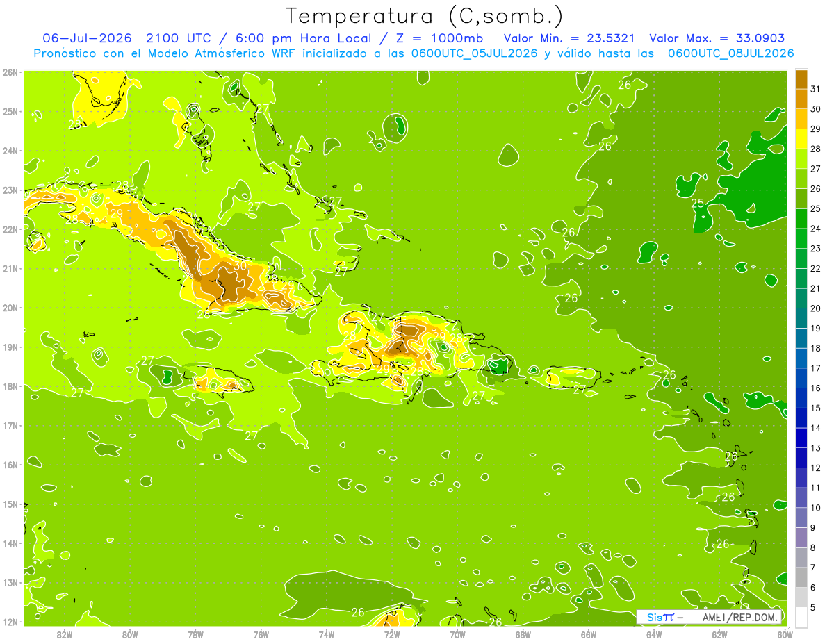Click the '80W' longitude axis label

(x=130, y=634)
